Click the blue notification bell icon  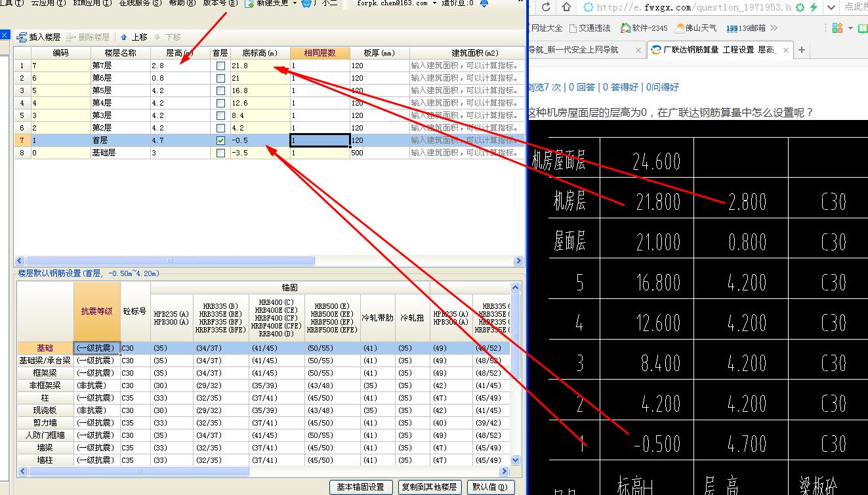coord(484,3)
